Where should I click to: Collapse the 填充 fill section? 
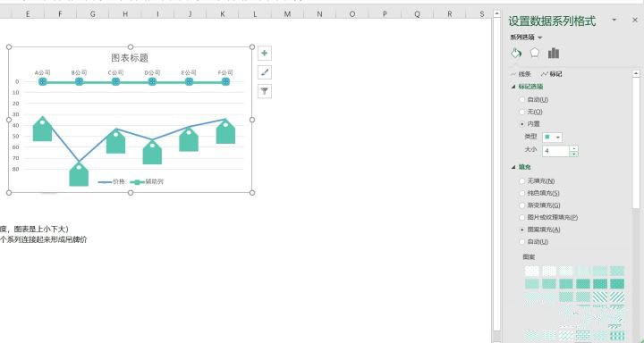[521, 167]
